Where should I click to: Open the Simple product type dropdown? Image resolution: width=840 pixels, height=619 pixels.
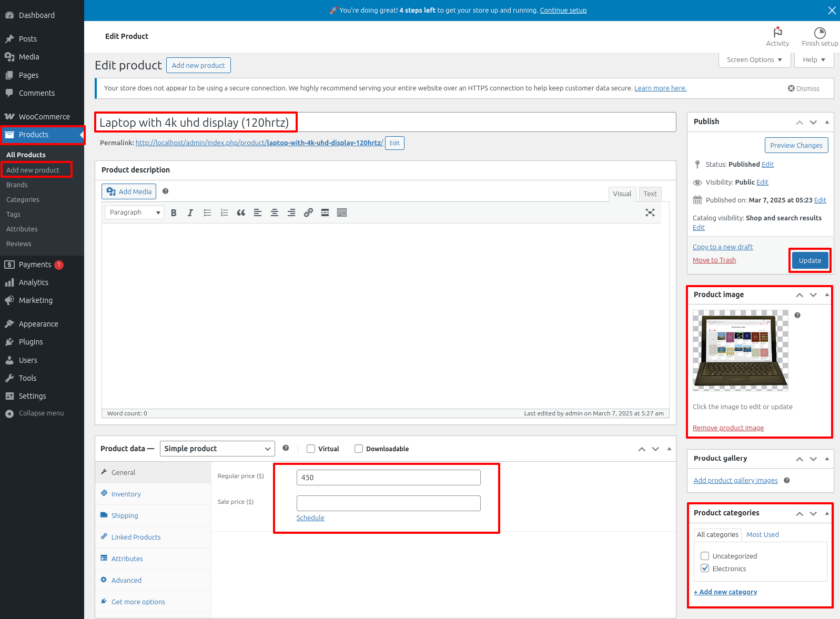(217, 449)
